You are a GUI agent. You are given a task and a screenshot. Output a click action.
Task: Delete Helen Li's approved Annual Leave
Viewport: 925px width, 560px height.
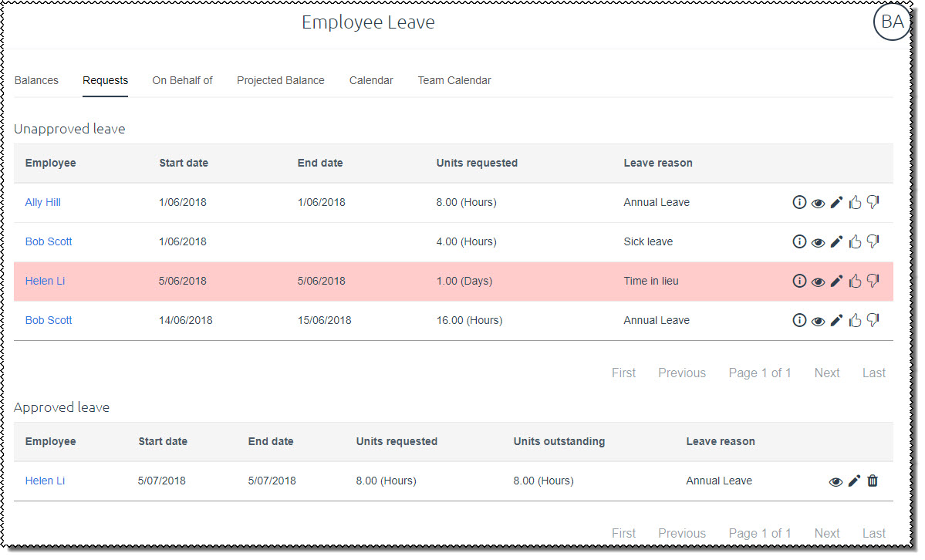coord(873,481)
